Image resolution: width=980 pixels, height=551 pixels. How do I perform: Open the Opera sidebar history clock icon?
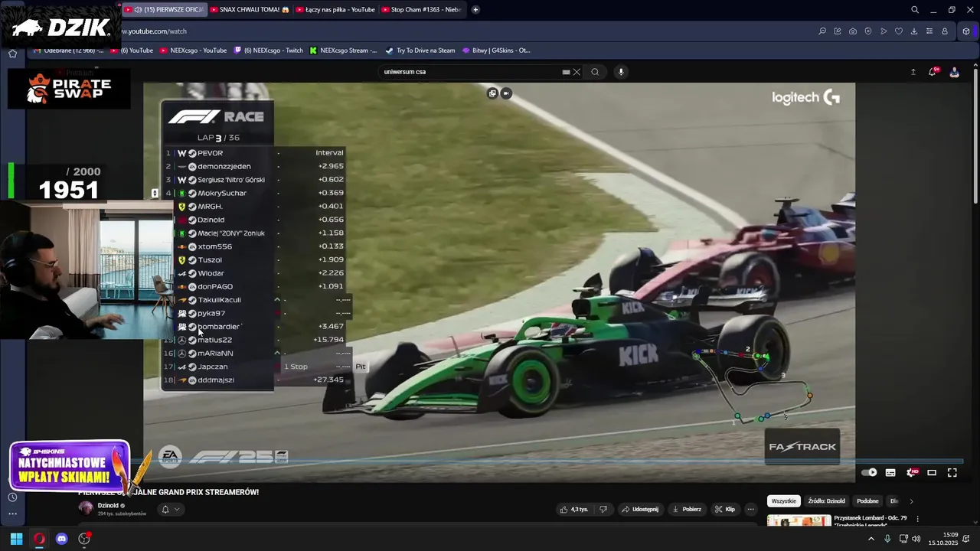(12, 497)
